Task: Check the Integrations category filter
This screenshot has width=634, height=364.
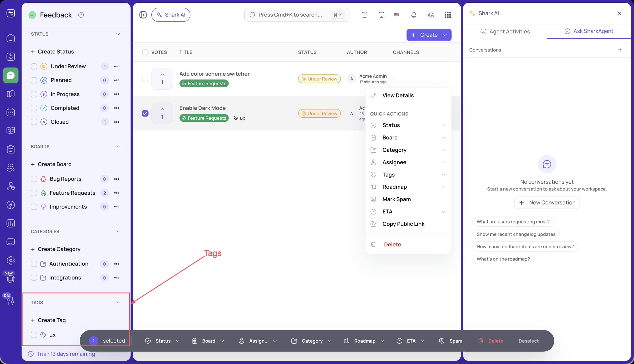Action: pyautogui.click(x=34, y=278)
